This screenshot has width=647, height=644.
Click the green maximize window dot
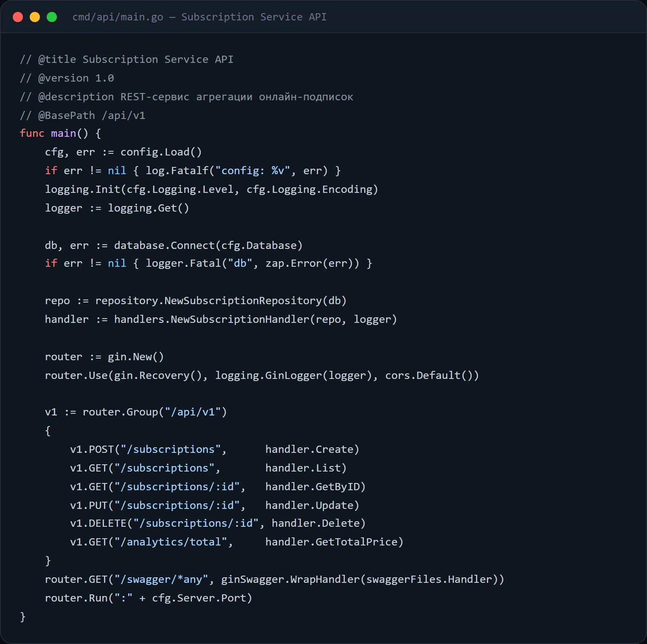click(x=52, y=17)
